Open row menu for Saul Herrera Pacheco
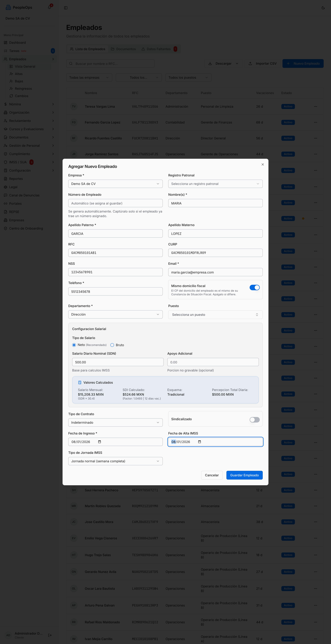Viewport: 331px width, 644px height. (315, 490)
